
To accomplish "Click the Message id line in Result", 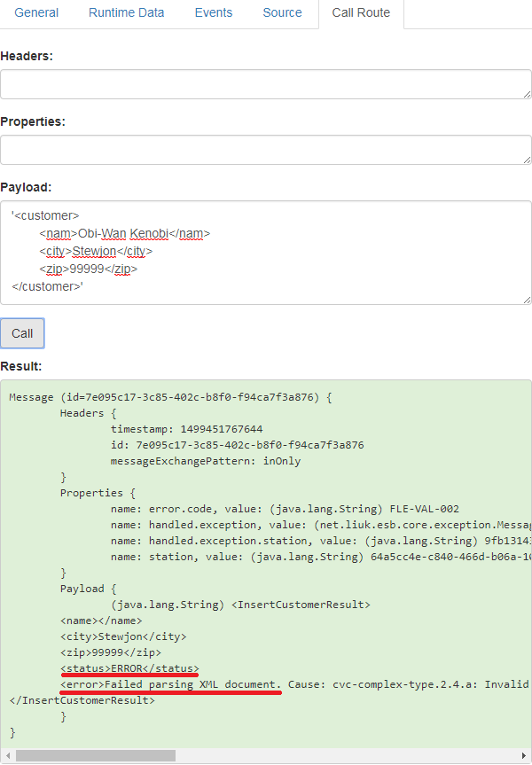I will (170, 397).
